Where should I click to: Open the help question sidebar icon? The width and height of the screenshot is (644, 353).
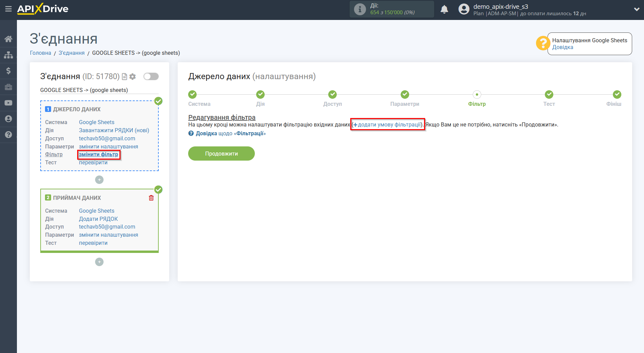click(x=8, y=135)
